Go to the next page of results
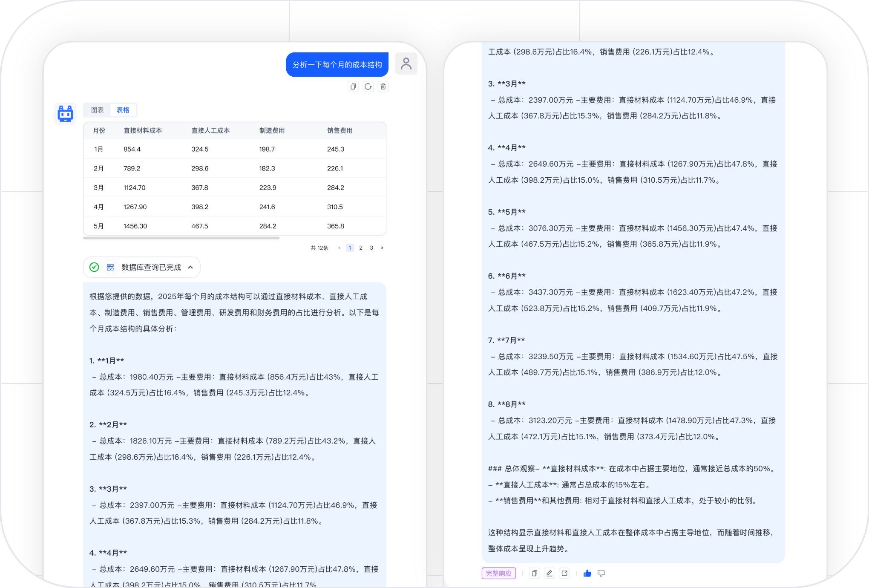The image size is (869, 588). click(x=382, y=248)
